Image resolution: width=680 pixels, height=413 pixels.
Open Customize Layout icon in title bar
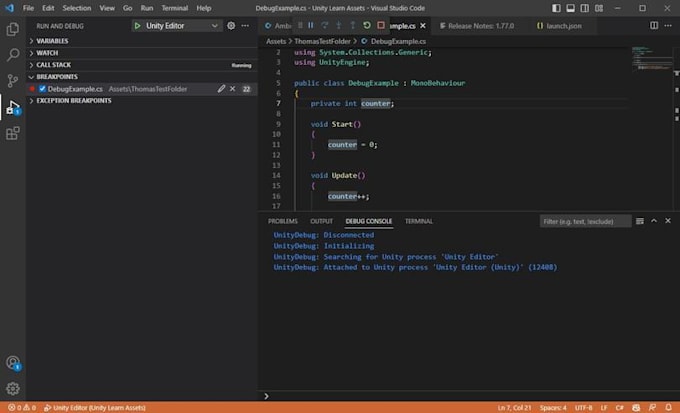(599, 8)
